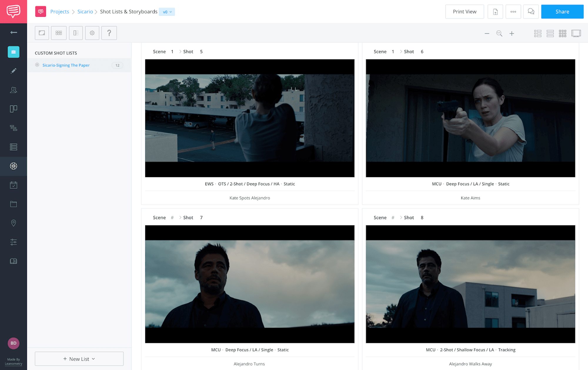The height and width of the screenshot is (370, 588).
Task: Switch to slideshow presentation view icon
Action: 576,34
